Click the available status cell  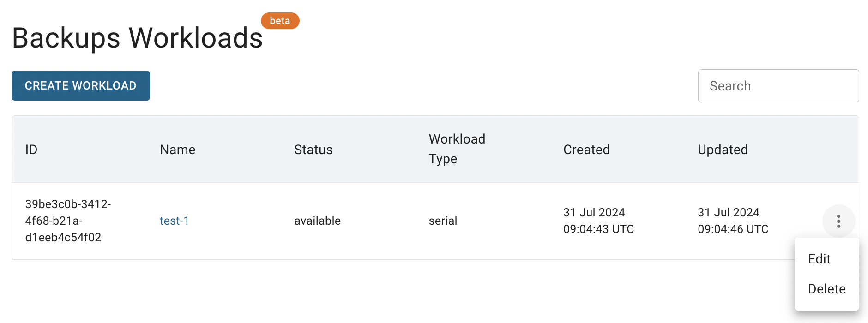(318, 221)
